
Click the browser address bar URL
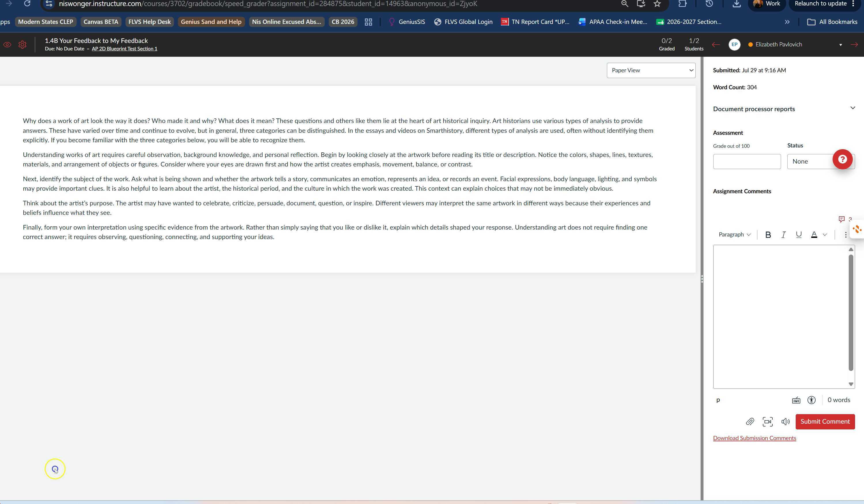coord(267,4)
